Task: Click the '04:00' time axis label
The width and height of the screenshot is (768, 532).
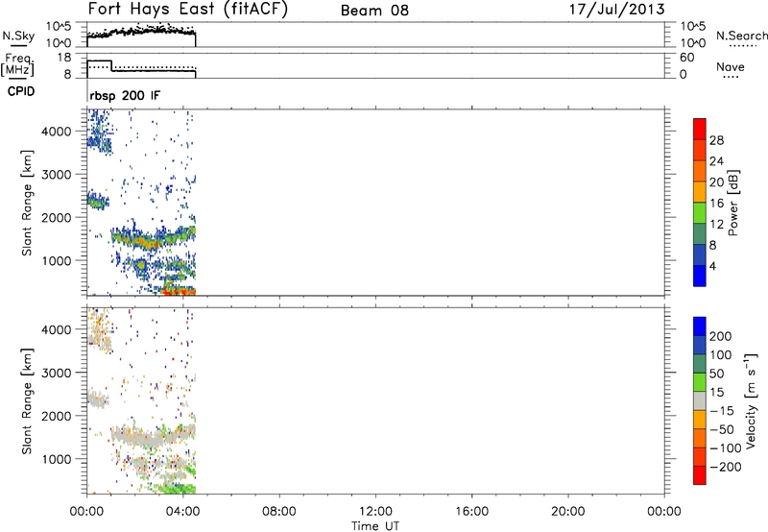Action: click(183, 512)
